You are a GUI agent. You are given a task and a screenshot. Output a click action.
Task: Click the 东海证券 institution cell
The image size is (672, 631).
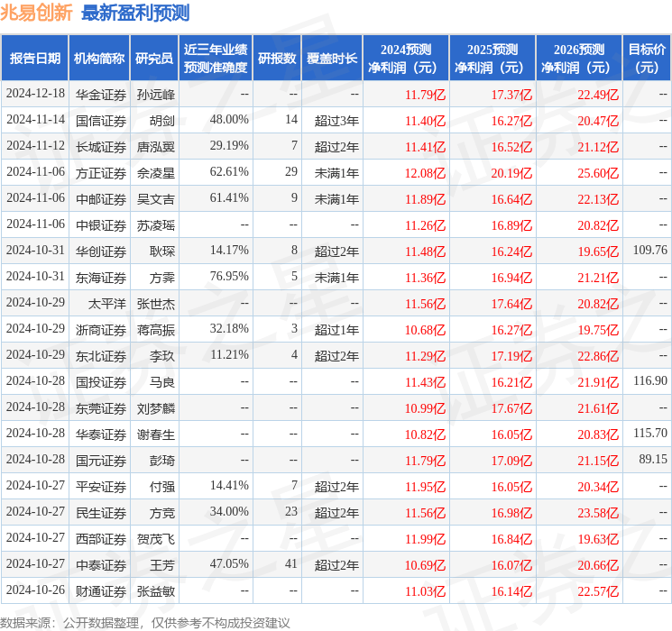click(101, 278)
